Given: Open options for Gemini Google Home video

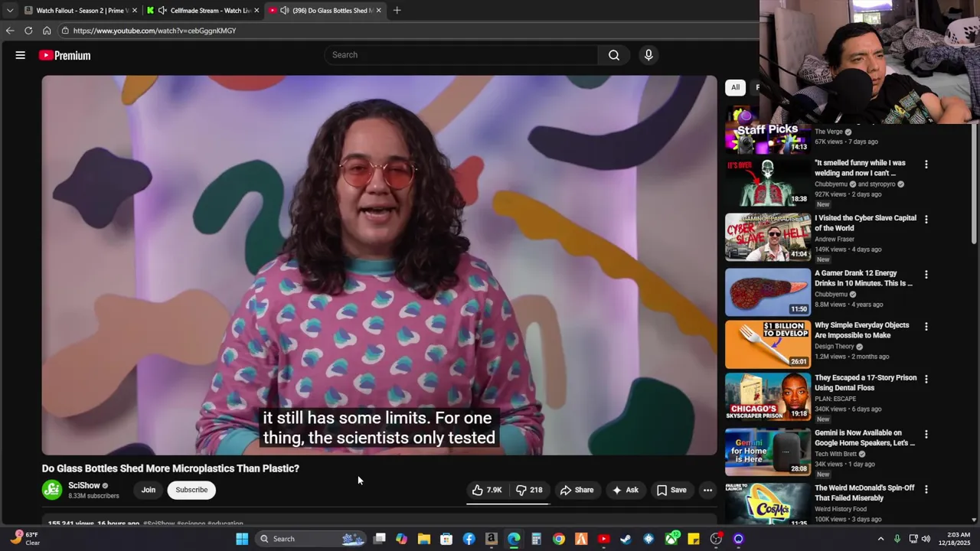Looking at the screenshot, I should pyautogui.click(x=926, y=435).
